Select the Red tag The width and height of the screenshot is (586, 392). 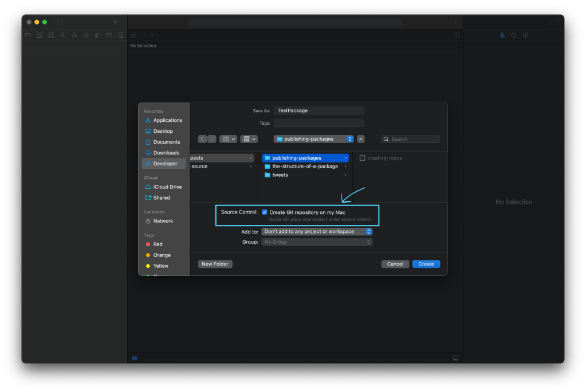tap(158, 244)
